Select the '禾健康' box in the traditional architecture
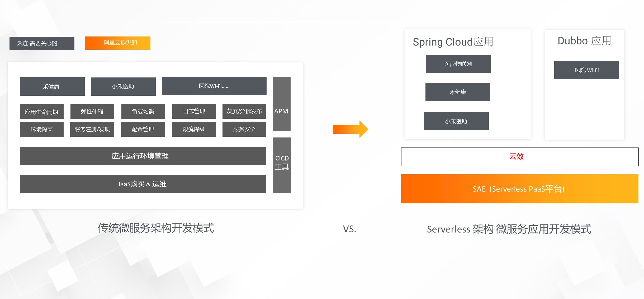 pos(52,86)
